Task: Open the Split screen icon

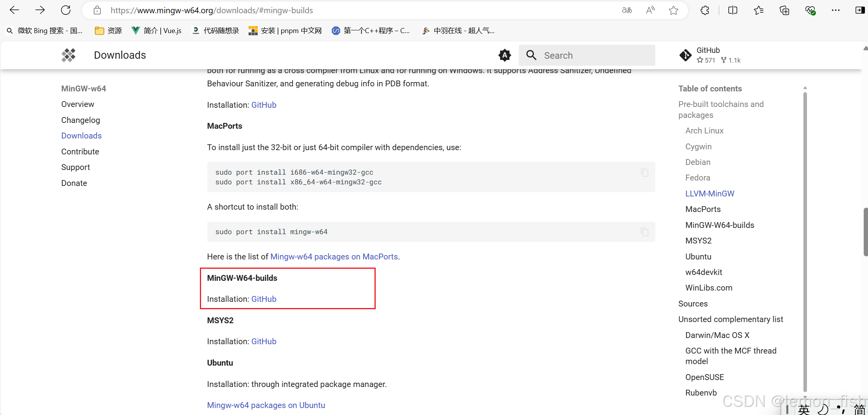Action: coord(733,11)
